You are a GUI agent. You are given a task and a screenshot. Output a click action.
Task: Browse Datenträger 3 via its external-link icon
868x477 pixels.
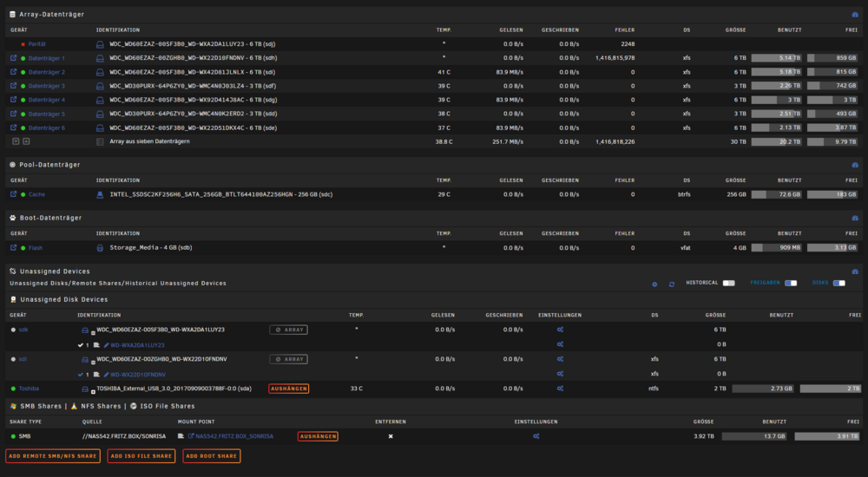pyautogui.click(x=13, y=86)
